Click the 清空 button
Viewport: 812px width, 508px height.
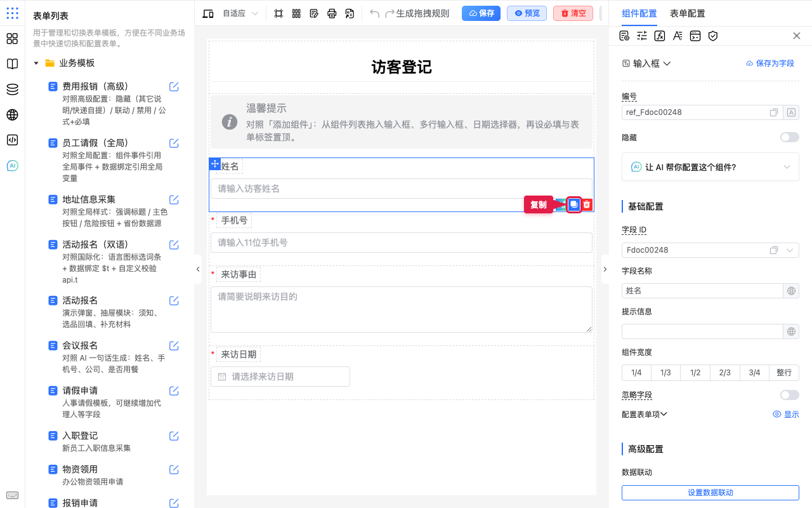[573, 13]
